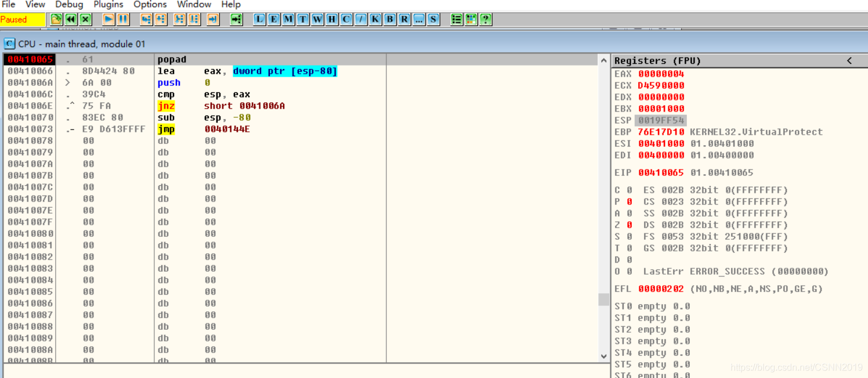868x378 pixels.
Task: Select cmp esp, eax instruction
Action: click(x=301, y=94)
